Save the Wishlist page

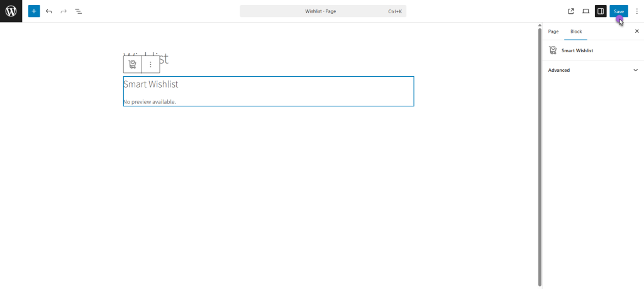pyautogui.click(x=618, y=11)
